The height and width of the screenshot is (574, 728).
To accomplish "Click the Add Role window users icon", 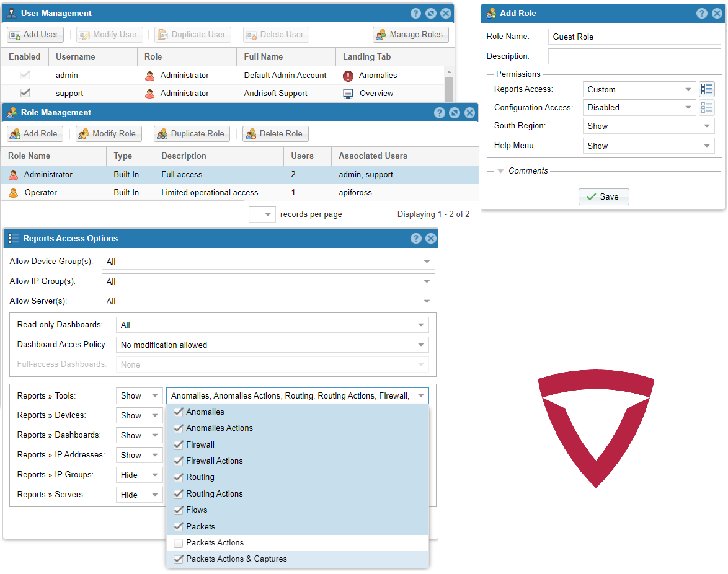I will coord(492,13).
